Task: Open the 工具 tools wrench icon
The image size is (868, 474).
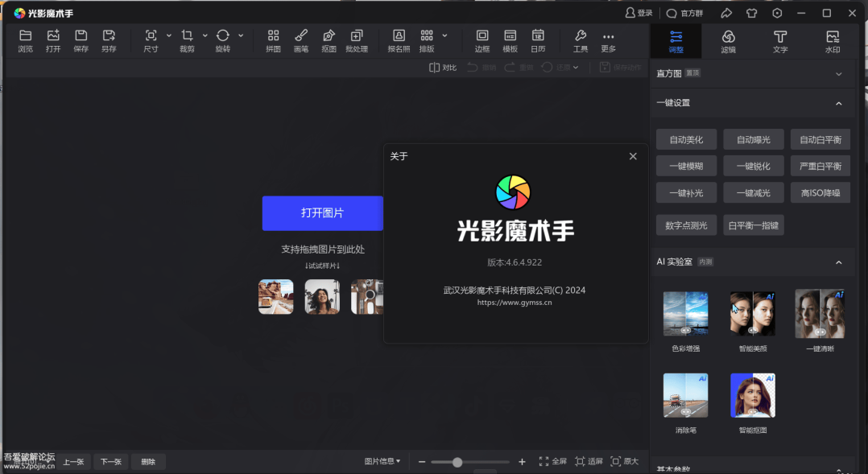Action: coord(580,41)
